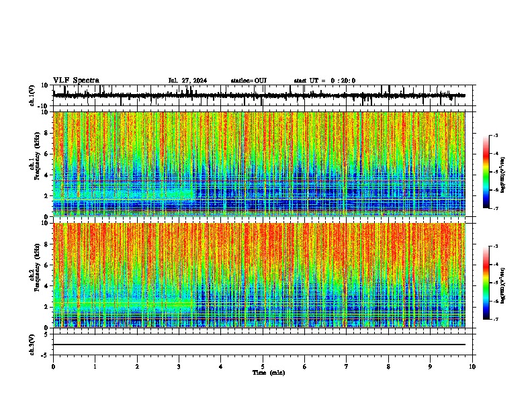The width and height of the screenshot is (532, 411).
Task: Click the ch.2 spectrogram color bar
Action: [x=486, y=283]
